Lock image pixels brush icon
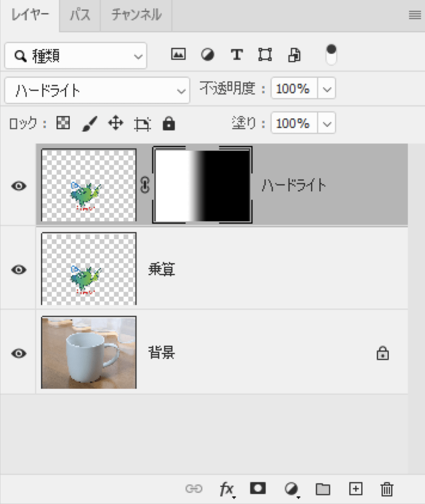Image resolution: width=425 pixels, height=504 pixels. (90, 124)
